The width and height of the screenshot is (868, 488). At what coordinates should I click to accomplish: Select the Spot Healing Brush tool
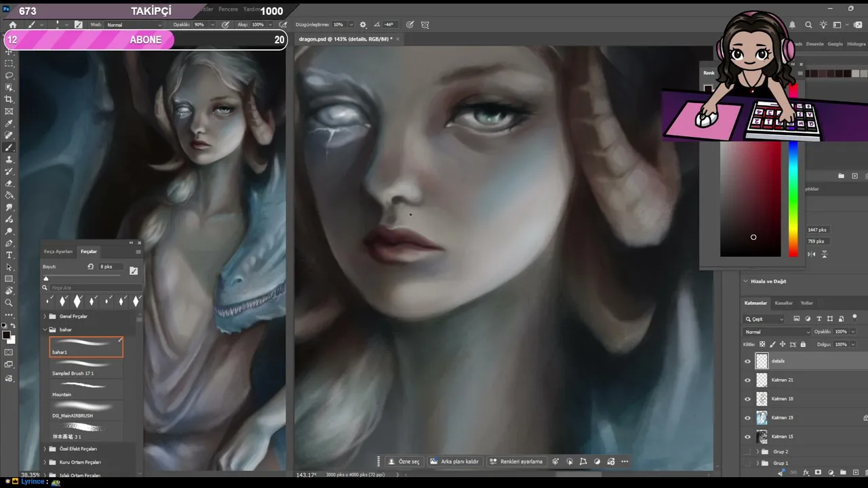[9, 136]
